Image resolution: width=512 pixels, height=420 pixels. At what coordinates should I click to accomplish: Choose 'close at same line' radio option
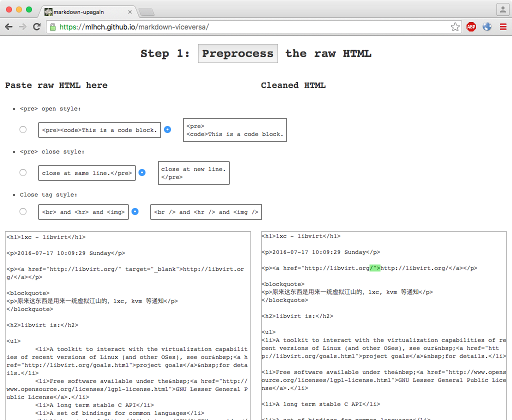(x=23, y=172)
